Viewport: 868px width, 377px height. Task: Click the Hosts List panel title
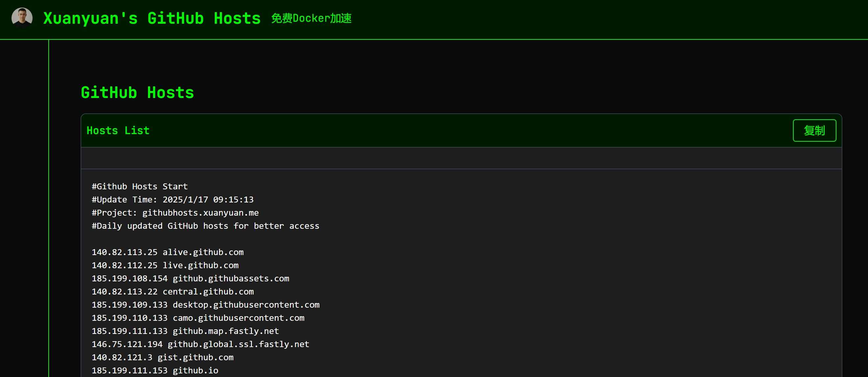118,130
